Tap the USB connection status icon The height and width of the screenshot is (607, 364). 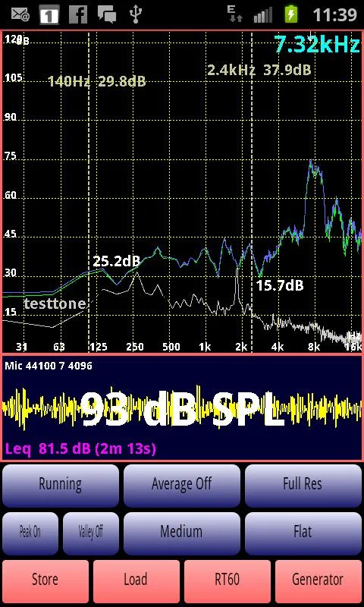136,14
